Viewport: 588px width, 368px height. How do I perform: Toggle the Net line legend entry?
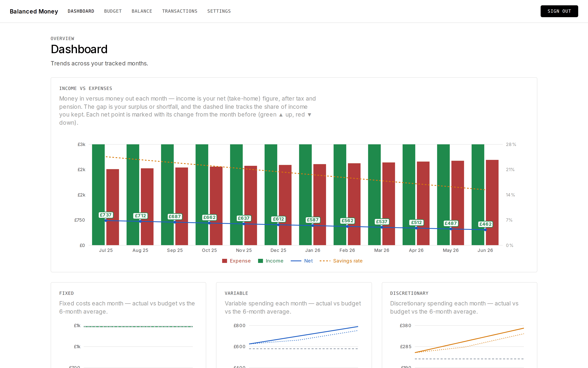302,261
